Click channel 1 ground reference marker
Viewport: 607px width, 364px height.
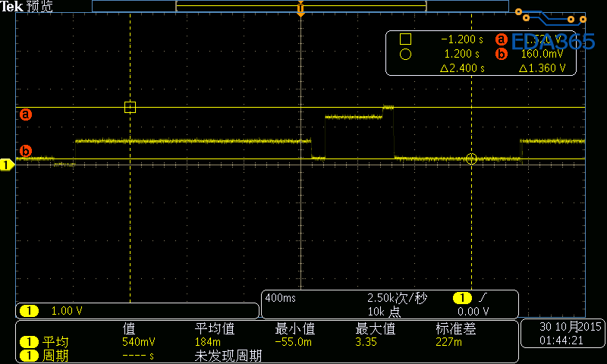[x=7, y=165]
